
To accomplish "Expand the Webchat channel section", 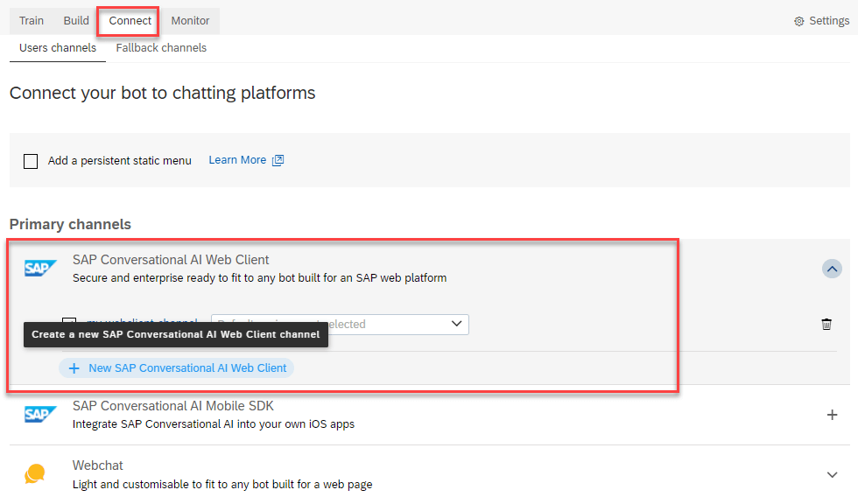I will tap(832, 475).
